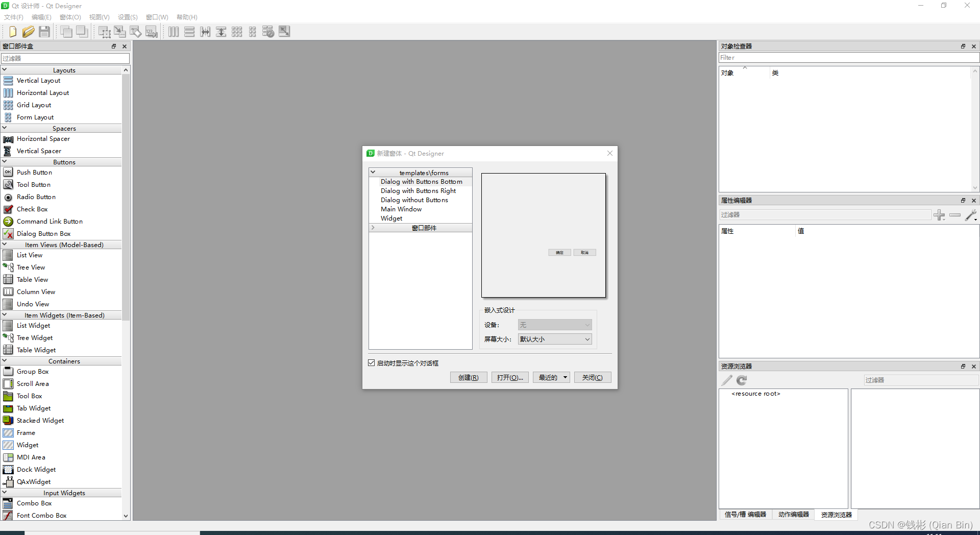Click the reload resources icon

tap(742, 380)
